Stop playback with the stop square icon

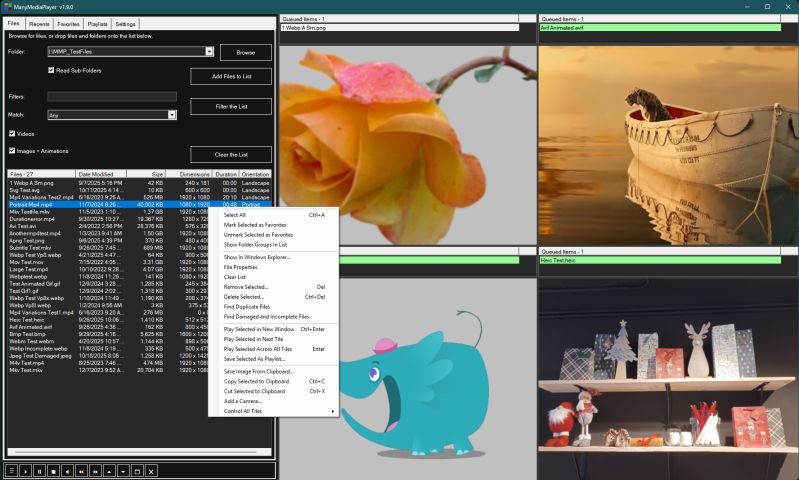point(53,471)
